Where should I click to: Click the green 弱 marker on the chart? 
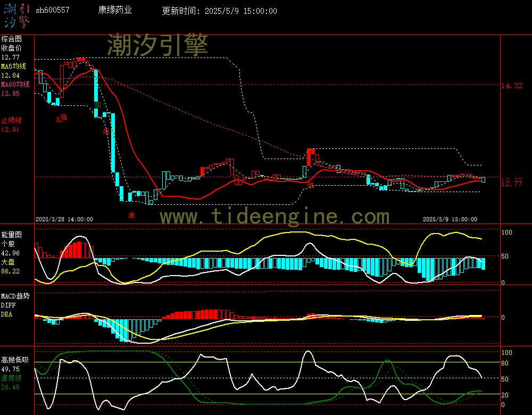[98, 105]
